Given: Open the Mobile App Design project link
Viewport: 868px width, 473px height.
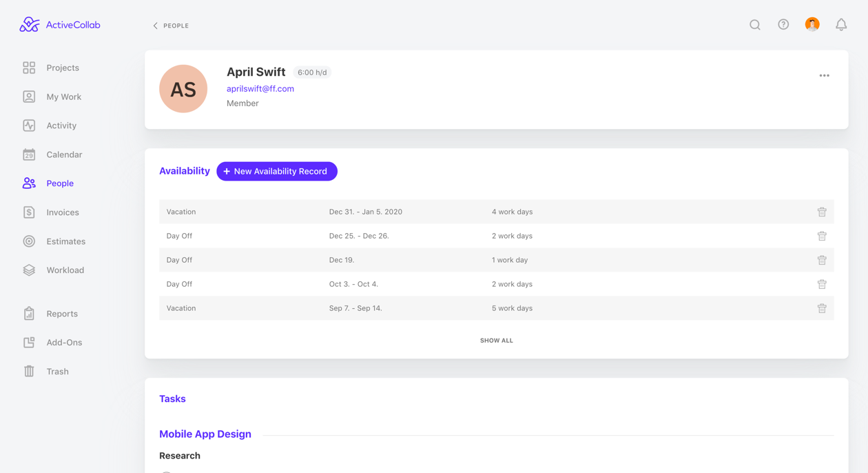Looking at the screenshot, I should [205, 434].
